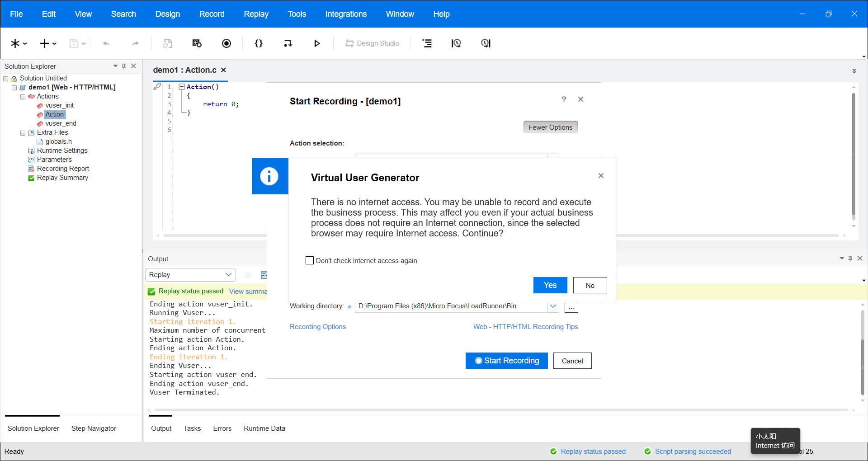This screenshot has width=868, height=461.
Task: Collapse the demo1 [Web - HTTP/HTML] node
Action: point(14,88)
